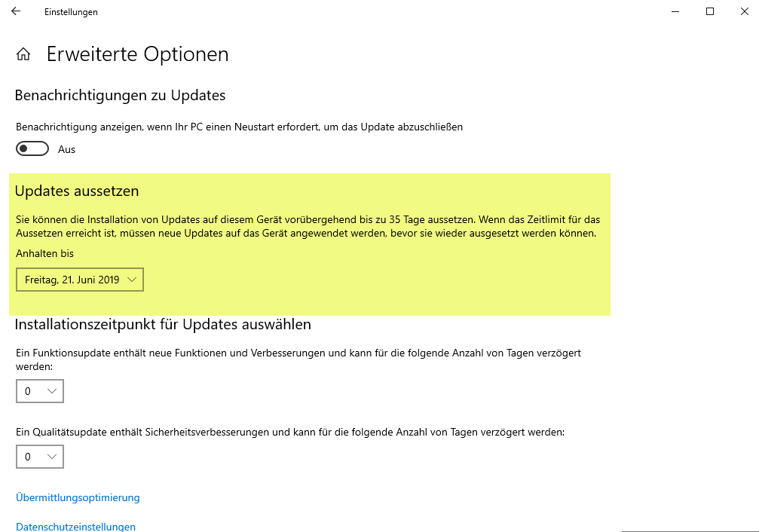The height and width of the screenshot is (532, 759).
Task: Click the 'Einstellungen' window title text
Action: 71,12
